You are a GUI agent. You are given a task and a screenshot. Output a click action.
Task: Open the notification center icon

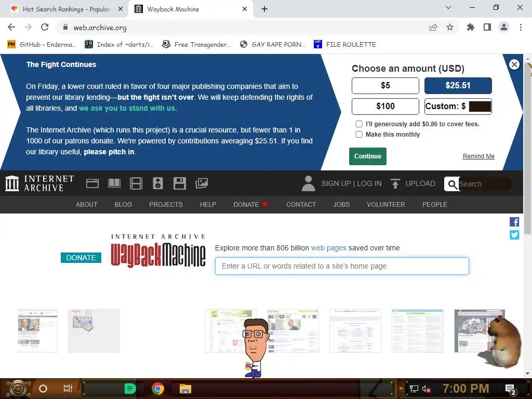[510, 389]
